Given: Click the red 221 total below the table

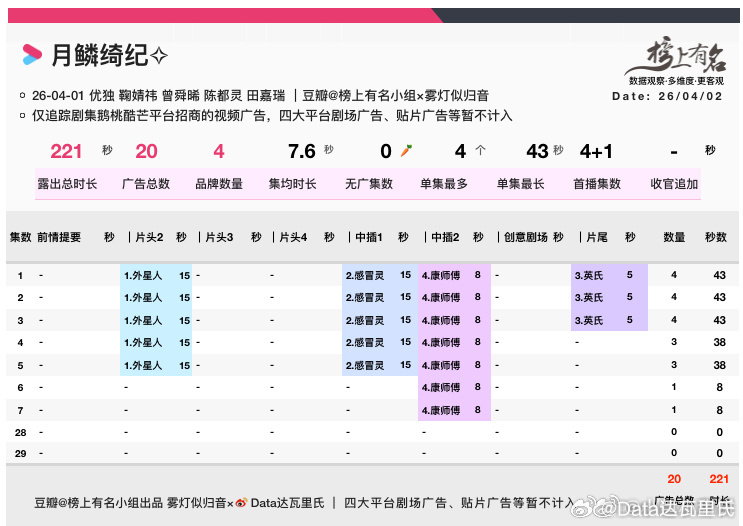Looking at the screenshot, I should (719, 479).
